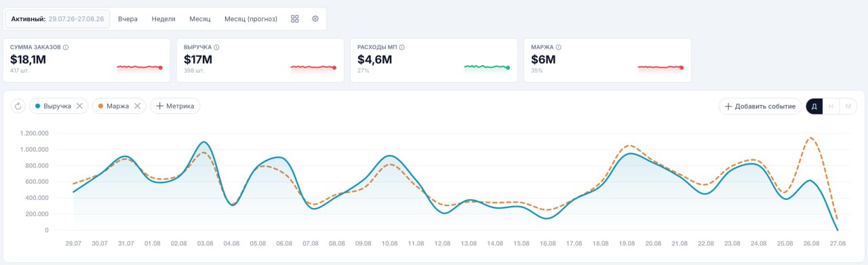Click the 27% expenses share
Image resolution: width=868 pixels, height=265 pixels.
(363, 70)
